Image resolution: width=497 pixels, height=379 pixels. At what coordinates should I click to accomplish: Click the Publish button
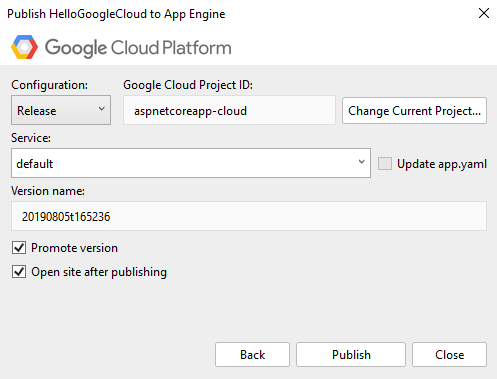pyautogui.click(x=351, y=355)
